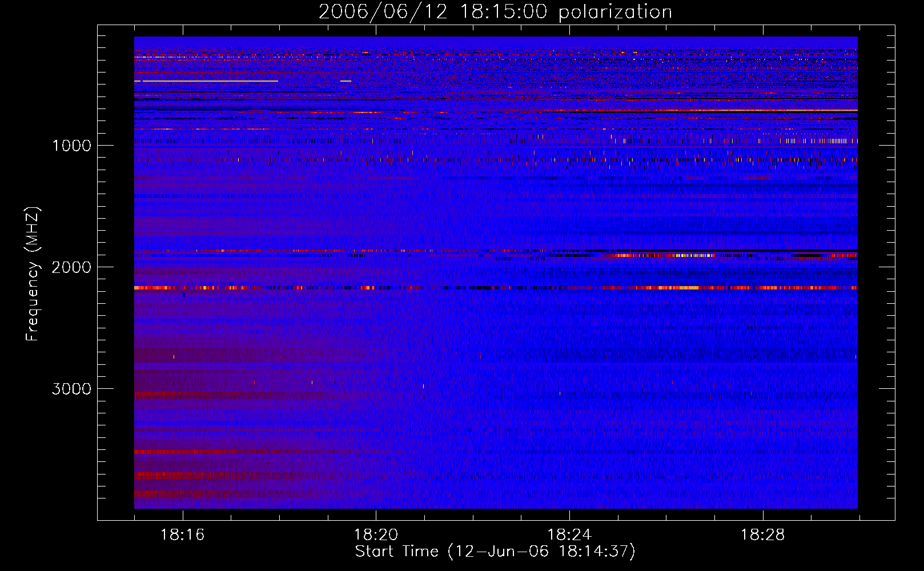Click the 18:24 time tick label

click(x=569, y=535)
